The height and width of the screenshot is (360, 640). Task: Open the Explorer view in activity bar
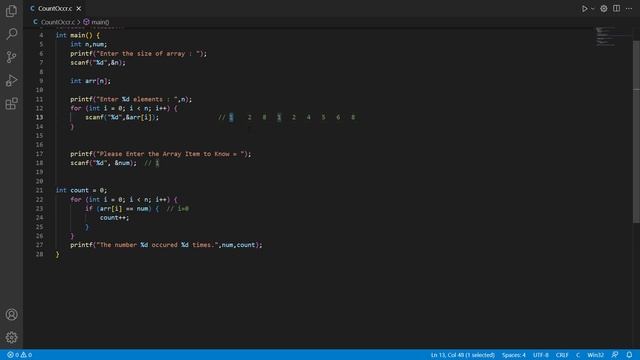11,11
